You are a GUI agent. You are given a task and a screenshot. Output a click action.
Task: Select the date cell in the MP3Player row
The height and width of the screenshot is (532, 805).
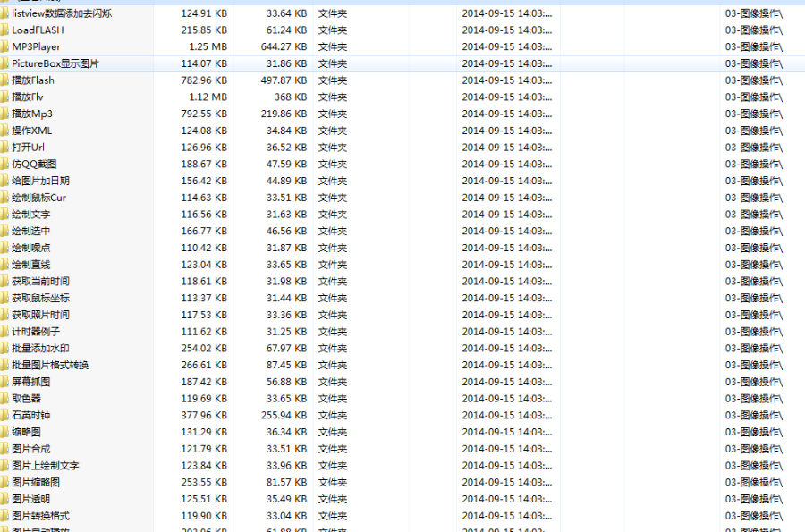pyautogui.click(x=507, y=46)
